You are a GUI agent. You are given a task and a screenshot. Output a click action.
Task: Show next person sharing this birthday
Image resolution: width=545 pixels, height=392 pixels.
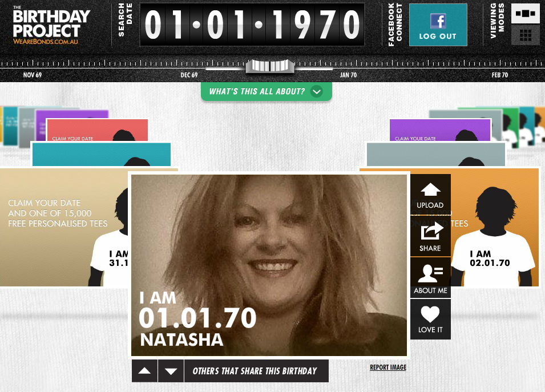tap(171, 371)
